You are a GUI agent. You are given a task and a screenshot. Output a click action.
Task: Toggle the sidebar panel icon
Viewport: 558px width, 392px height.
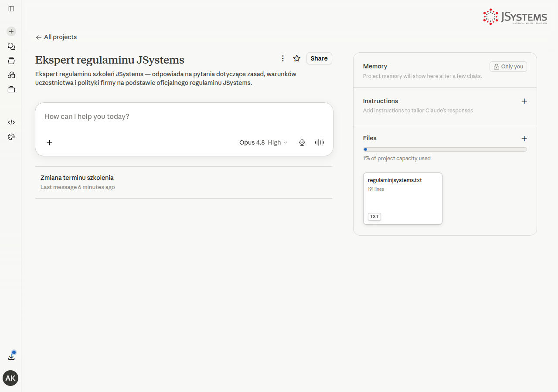tap(11, 9)
